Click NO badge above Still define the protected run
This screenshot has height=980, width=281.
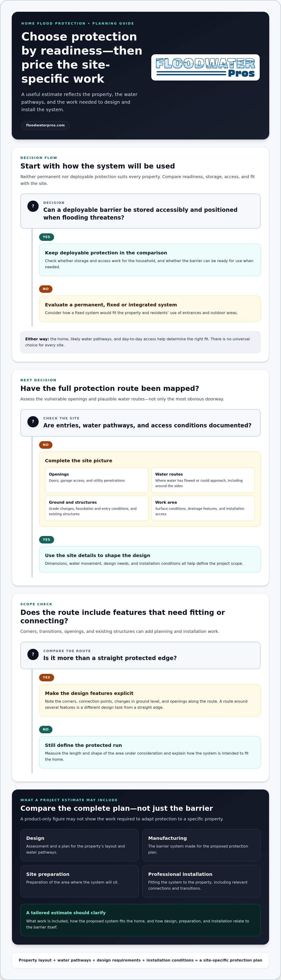[x=46, y=729]
